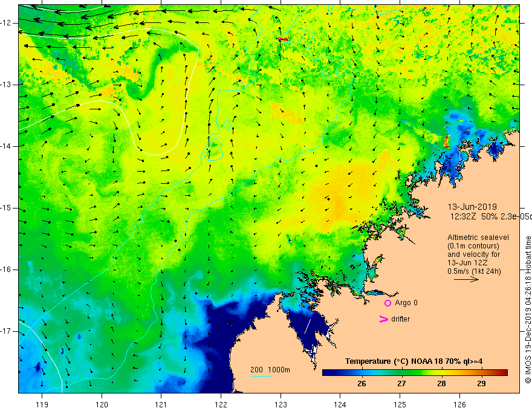Image resolution: width=532 pixels, height=411 pixels.
Task: Click the magenta Argo circle legend icon
Action: pyautogui.click(x=388, y=303)
